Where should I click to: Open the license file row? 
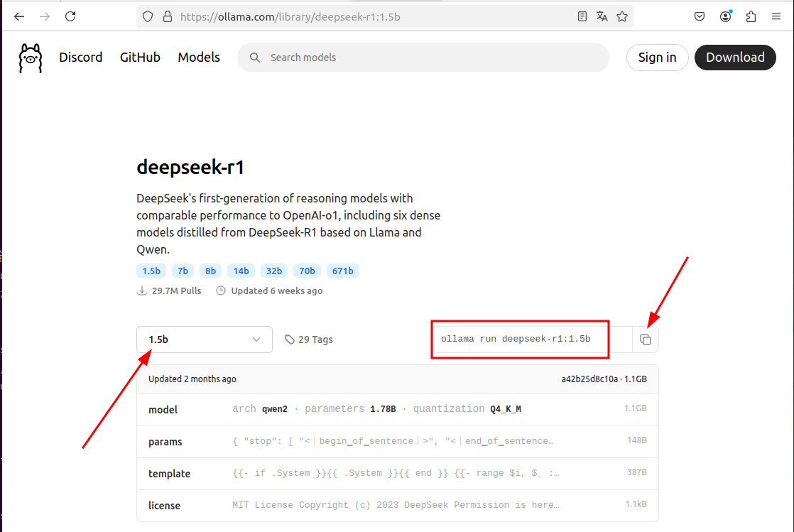pyautogui.click(x=398, y=505)
